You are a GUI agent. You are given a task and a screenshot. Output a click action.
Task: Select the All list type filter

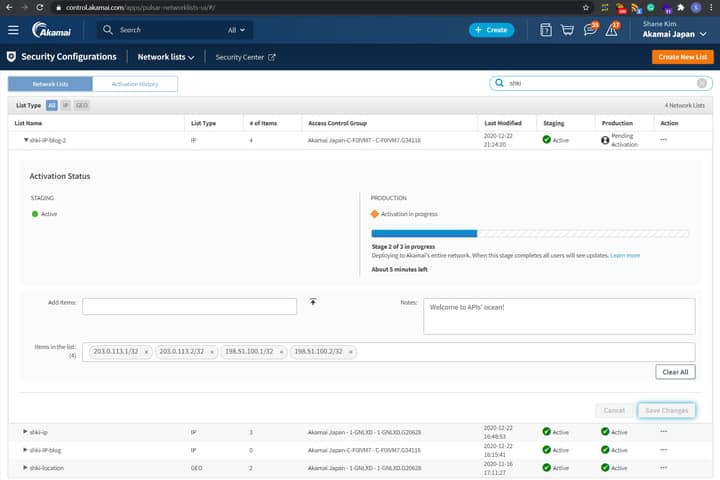coord(51,105)
